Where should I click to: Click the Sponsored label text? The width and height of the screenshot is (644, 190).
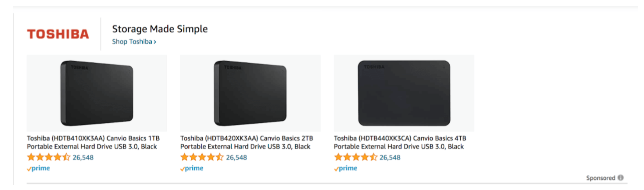[x=600, y=178]
